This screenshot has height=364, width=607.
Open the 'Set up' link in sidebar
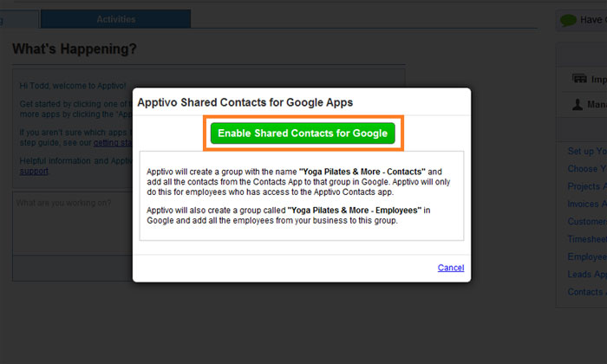tap(586, 151)
